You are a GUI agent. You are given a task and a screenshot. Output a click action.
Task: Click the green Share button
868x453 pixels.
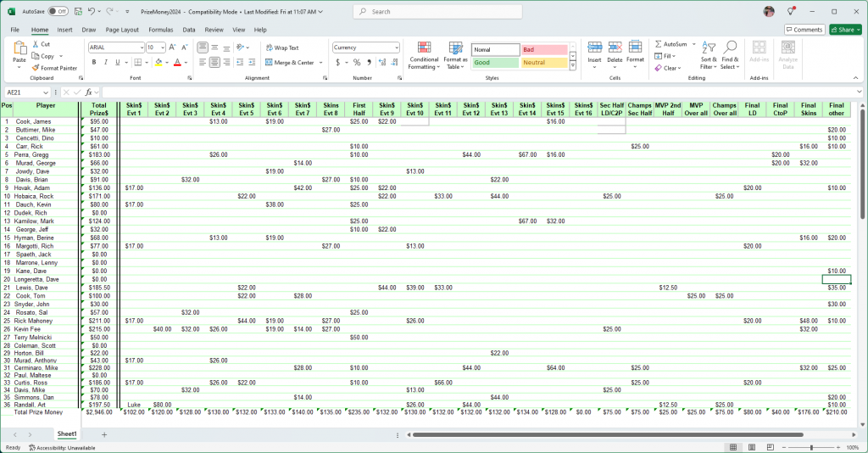click(x=844, y=30)
